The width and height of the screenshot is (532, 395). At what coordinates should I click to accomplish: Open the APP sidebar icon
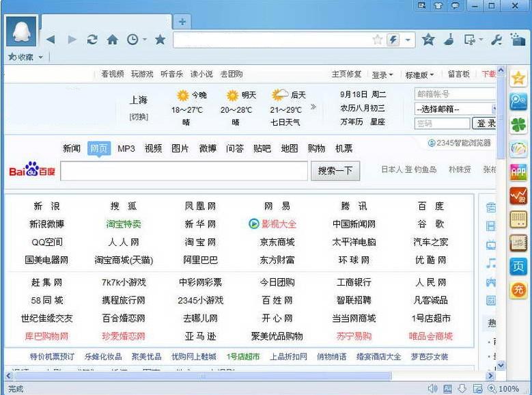[x=518, y=172]
